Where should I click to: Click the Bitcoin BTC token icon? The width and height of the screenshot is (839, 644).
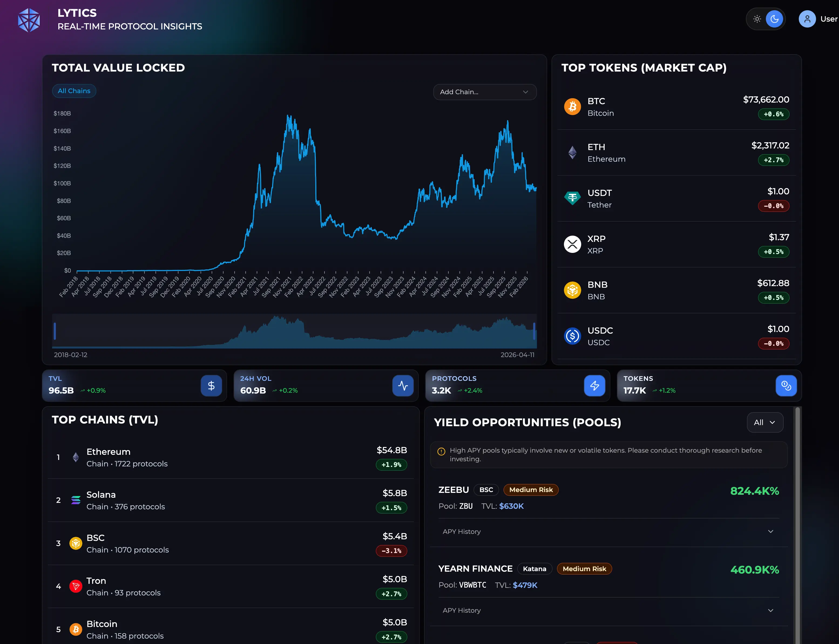coord(572,107)
